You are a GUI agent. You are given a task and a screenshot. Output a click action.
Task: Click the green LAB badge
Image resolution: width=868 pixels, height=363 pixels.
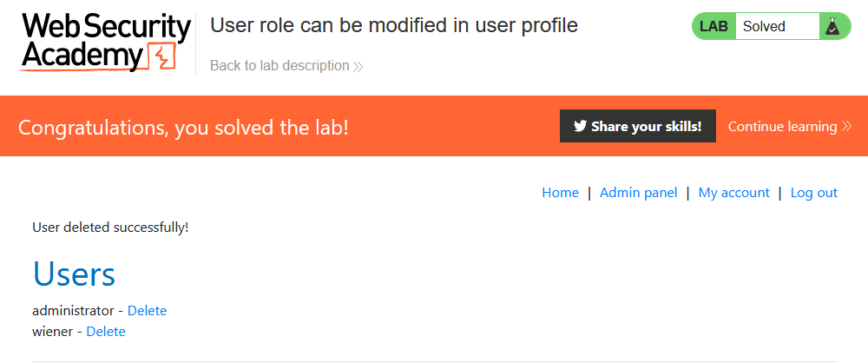pyautogui.click(x=713, y=27)
